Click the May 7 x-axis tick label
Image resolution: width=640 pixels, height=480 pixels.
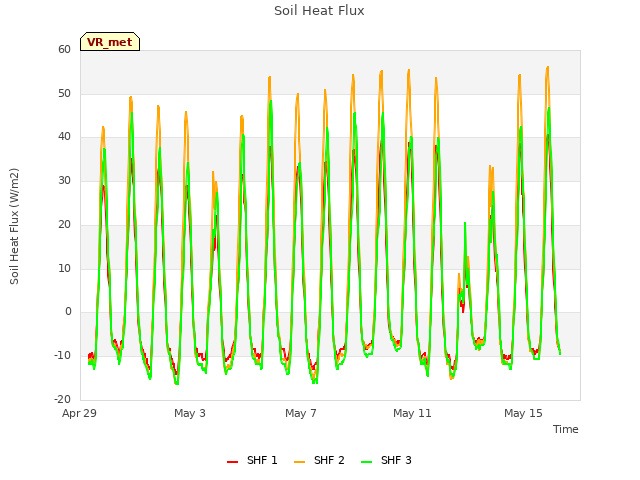(301, 413)
